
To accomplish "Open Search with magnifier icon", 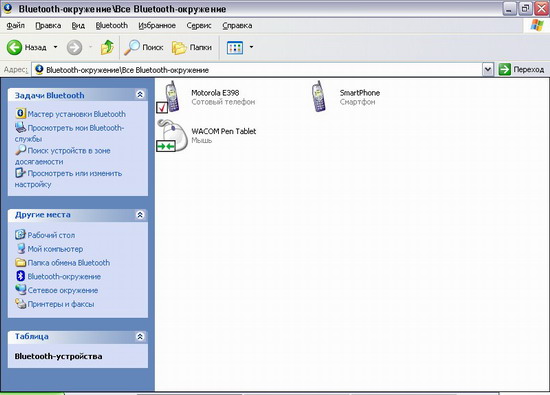I will (x=144, y=47).
